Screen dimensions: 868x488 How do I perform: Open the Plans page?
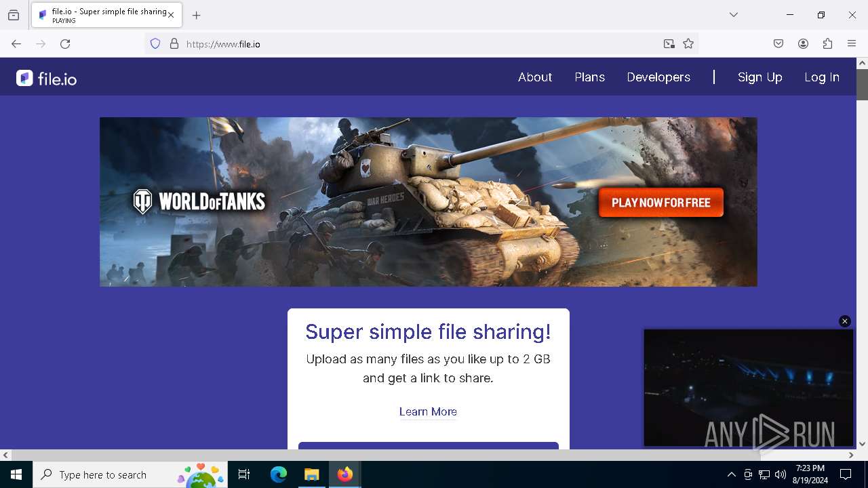coord(589,77)
